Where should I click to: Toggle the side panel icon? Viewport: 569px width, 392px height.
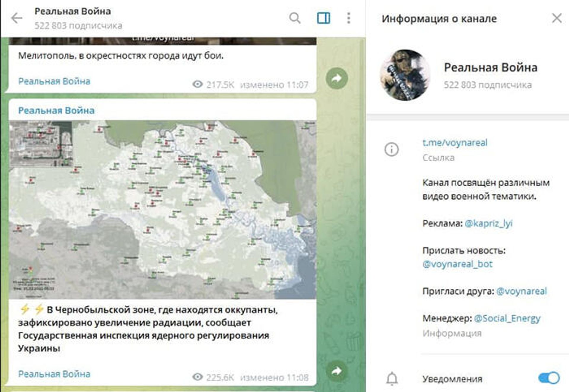(x=323, y=18)
